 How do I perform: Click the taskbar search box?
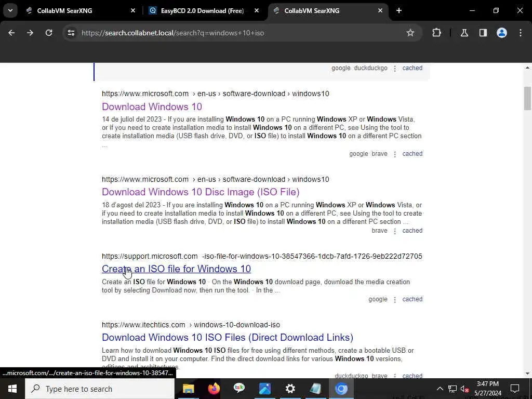pyautogui.click(x=100, y=389)
